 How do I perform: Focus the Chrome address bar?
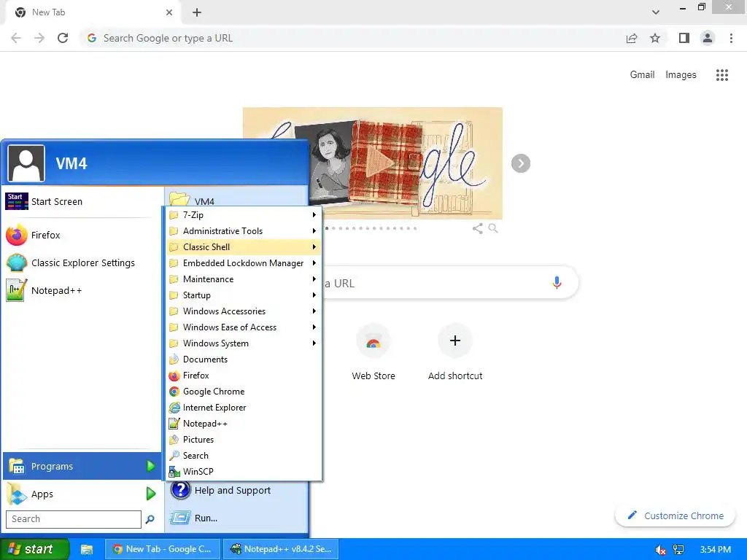(x=352, y=38)
